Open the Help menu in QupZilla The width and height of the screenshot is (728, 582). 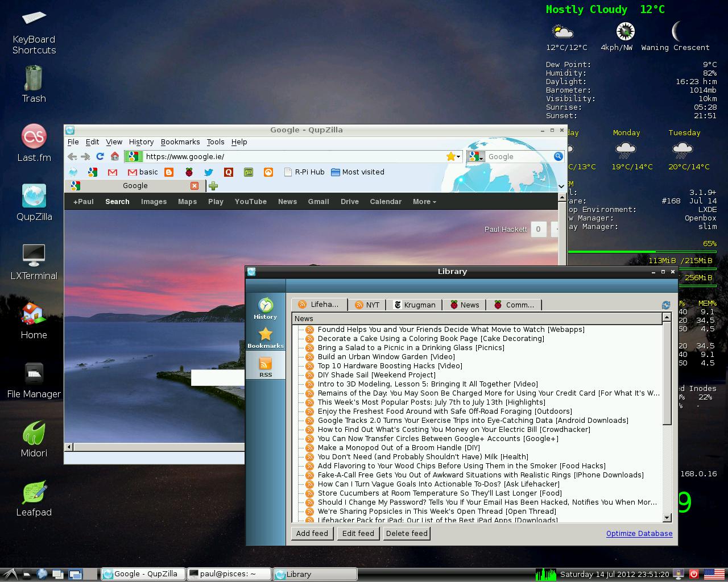click(x=239, y=142)
